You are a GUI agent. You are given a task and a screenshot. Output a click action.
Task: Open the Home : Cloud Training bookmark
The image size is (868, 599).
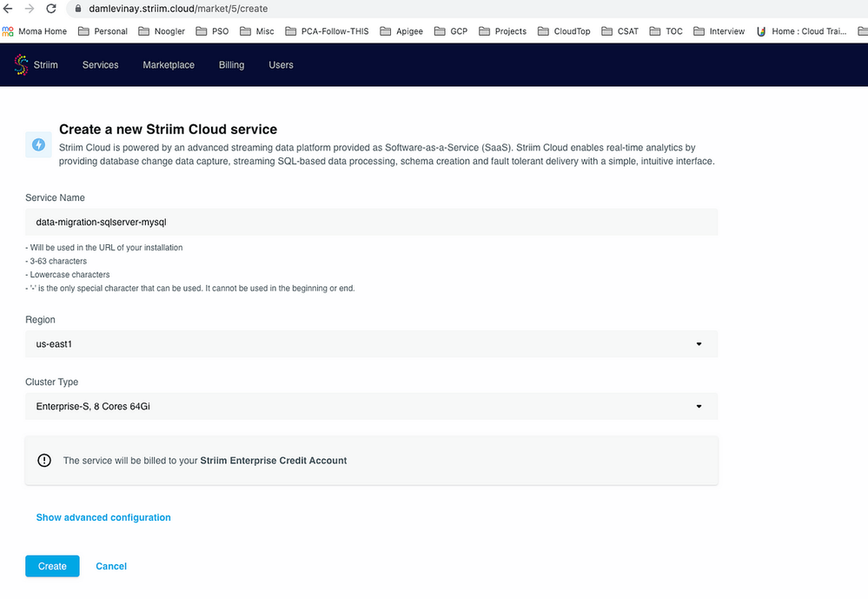[802, 31]
